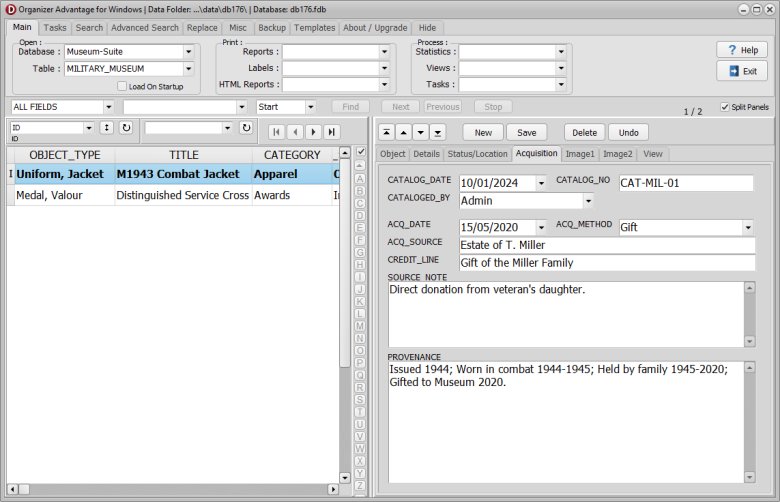Open the Table dropdown showing MILITARY_MUSEUM
The width and height of the screenshot is (780, 502).
pos(188,69)
